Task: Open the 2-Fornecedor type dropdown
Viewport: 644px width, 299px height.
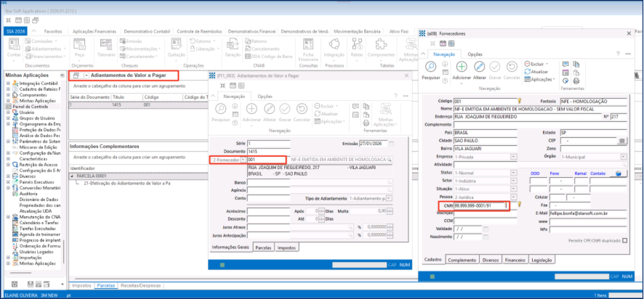Action: [x=243, y=159]
